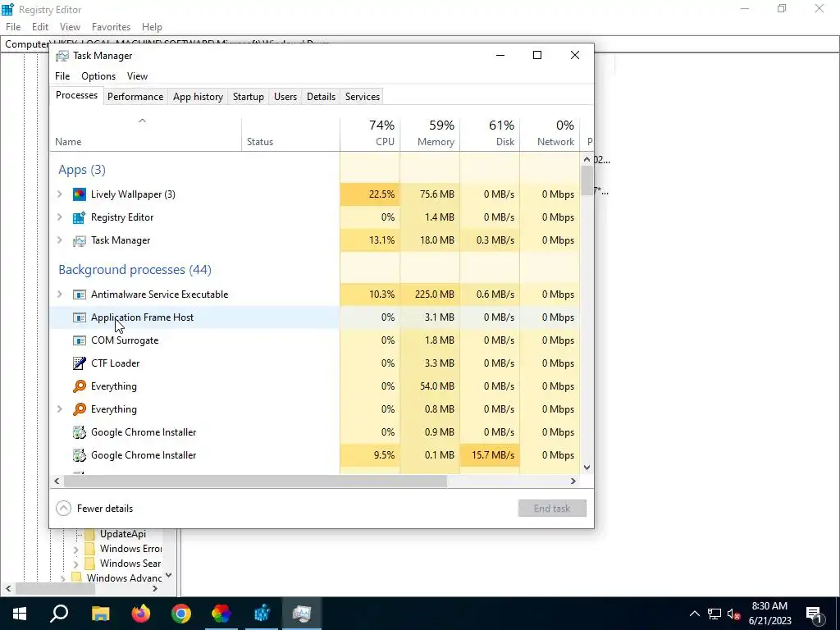Click the End task button

pos(552,509)
